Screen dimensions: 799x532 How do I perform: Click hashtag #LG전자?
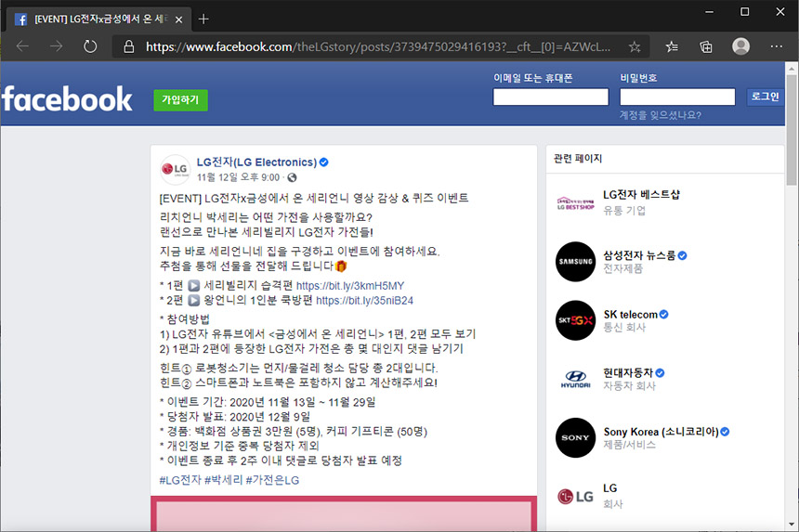pyautogui.click(x=180, y=480)
